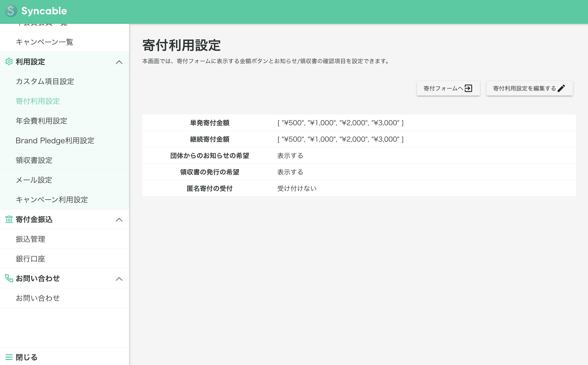Click the 寄付金振込 section header label
Viewport: 588px width, 365px height.
34,219
